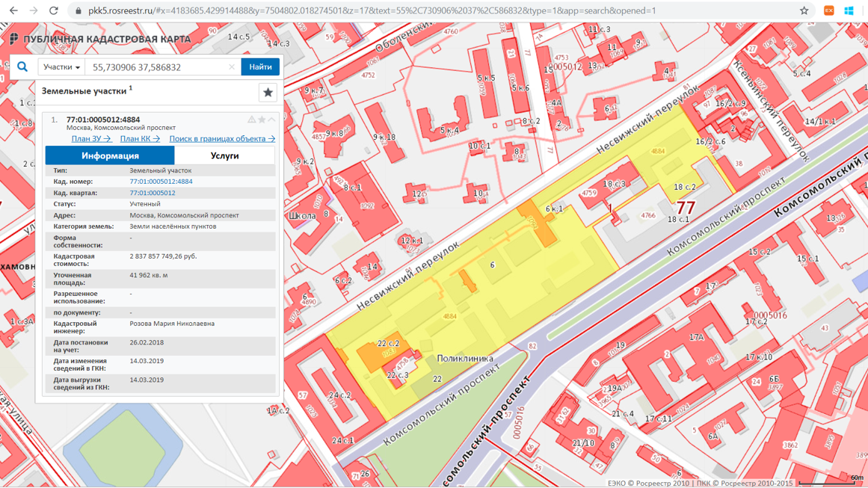Click building 22 с.2 on map
The image size is (868, 488).
(388, 344)
